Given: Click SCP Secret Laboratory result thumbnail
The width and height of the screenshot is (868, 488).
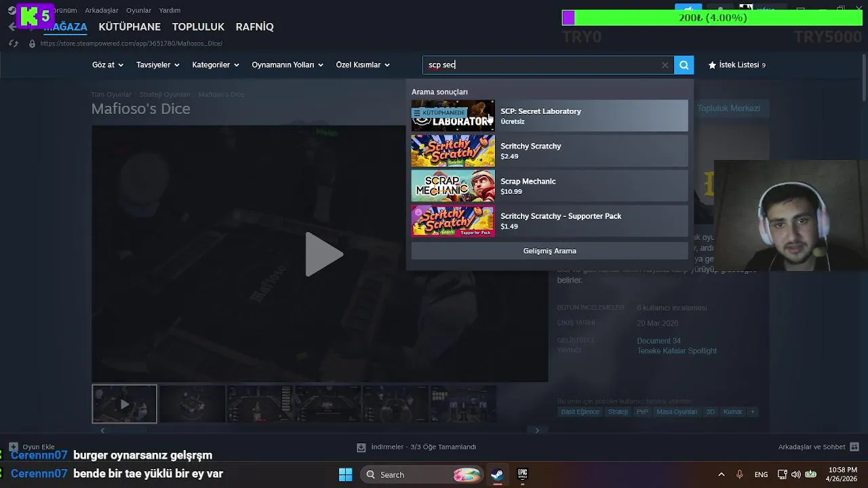Looking at the screenshot, I should [x=453, y=116].
